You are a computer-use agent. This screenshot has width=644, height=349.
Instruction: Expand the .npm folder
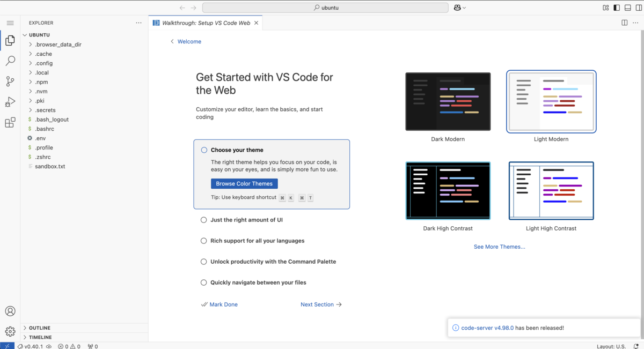click(31, 82)
